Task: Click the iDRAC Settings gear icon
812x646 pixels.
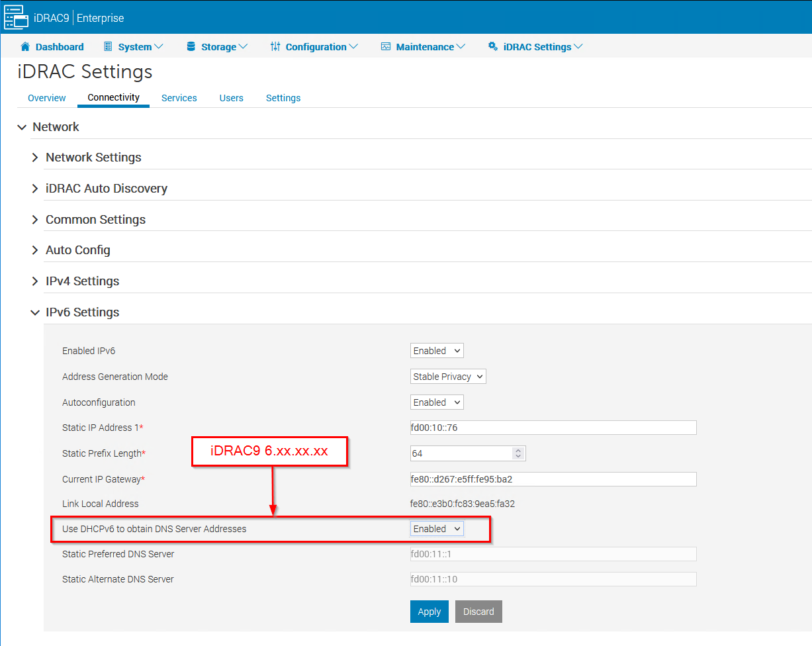Action: 492,46
